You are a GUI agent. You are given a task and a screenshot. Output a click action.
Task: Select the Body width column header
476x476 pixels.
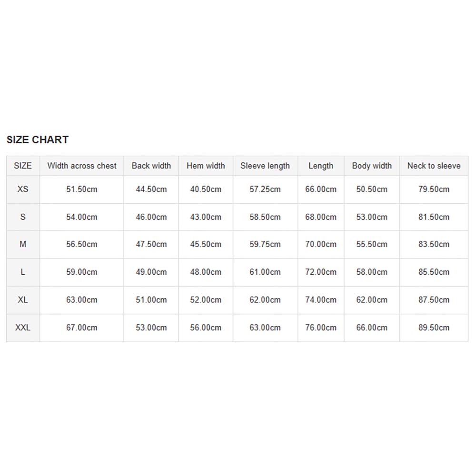pyautogui.click(x=372, y=166)
